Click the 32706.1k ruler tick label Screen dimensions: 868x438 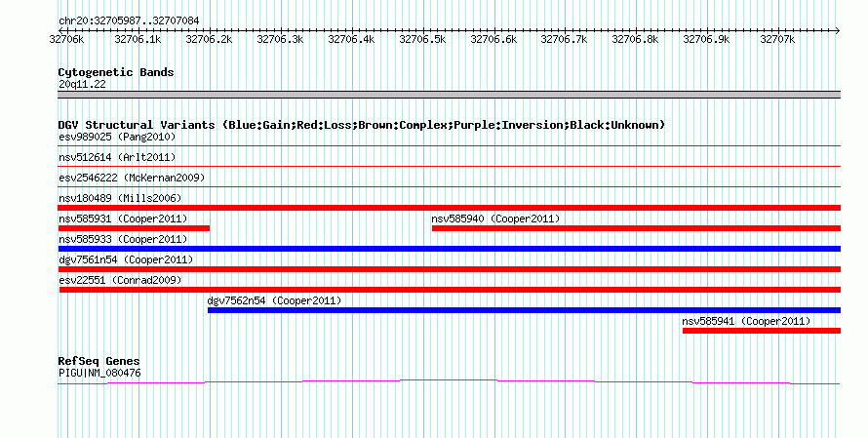(x=138, y=39)
